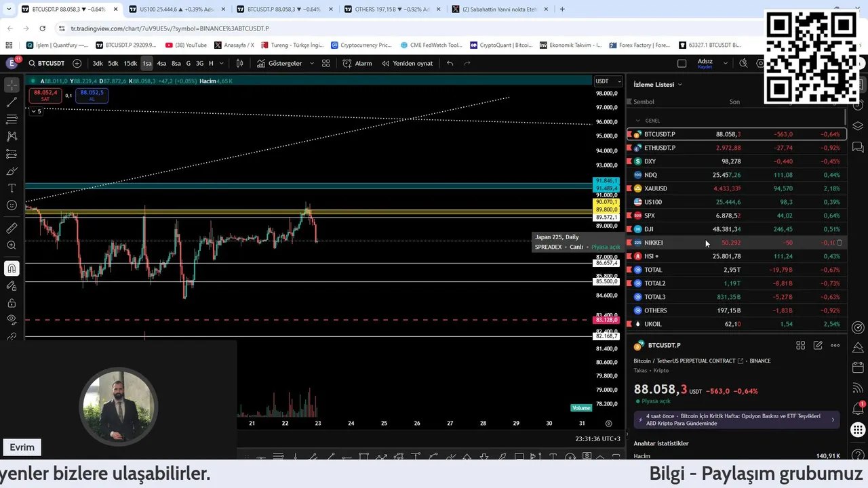
Task: Open the chart time zone 23:31:36 UTC+3
Action: [598, 439]
